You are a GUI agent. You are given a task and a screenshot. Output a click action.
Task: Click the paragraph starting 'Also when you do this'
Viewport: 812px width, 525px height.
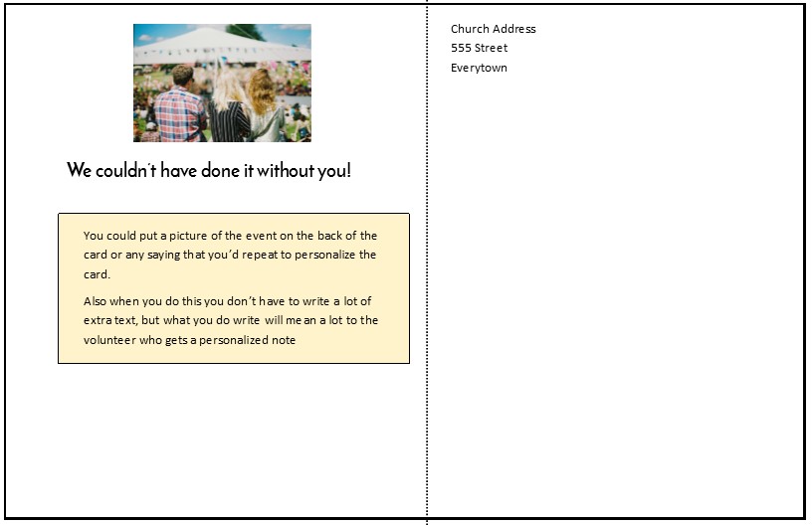pyautogui.click(x=231, y=320)
